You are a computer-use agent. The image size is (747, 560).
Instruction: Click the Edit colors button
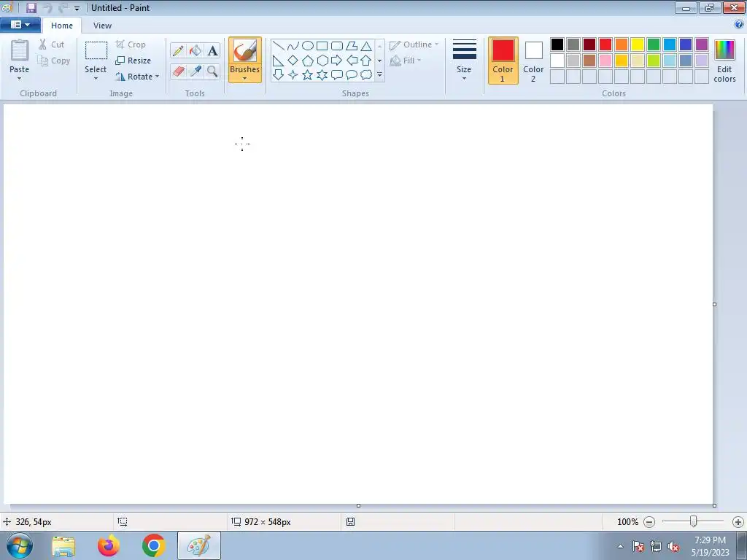pyautogui.click(x=724, y=61)
